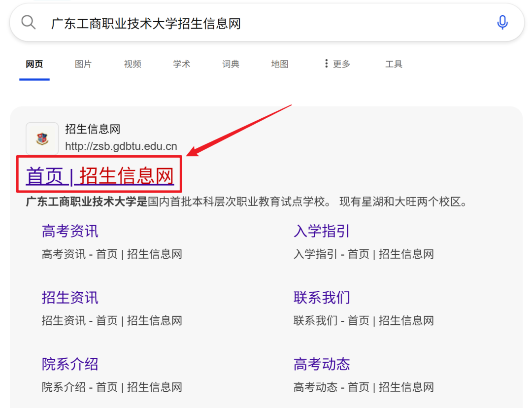Open the 入学指引 sitelink
532x408 pixels.
coord(322,231)
